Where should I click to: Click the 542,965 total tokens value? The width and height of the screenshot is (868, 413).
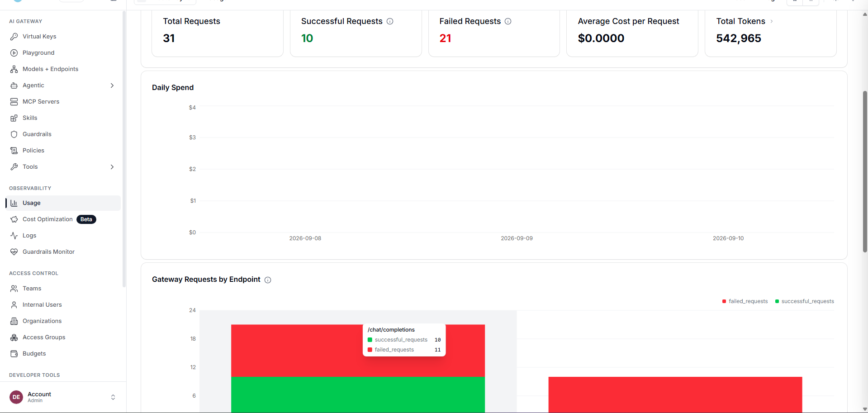739,38
